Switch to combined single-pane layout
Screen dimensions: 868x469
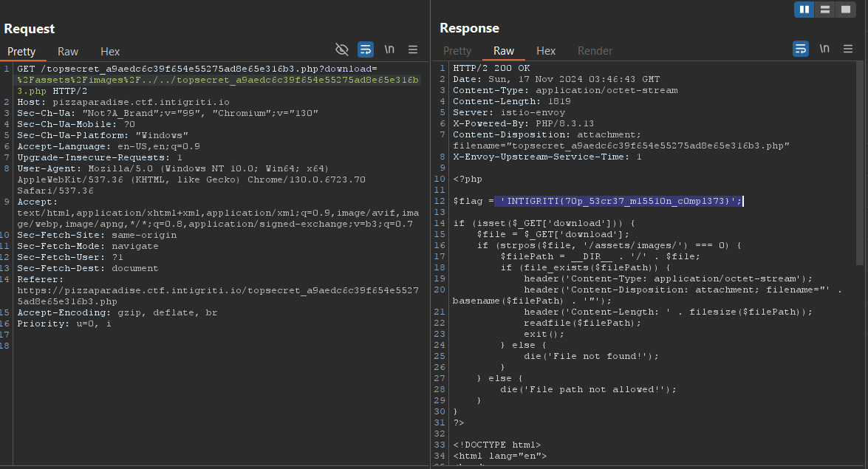click(x=845, y=10)
